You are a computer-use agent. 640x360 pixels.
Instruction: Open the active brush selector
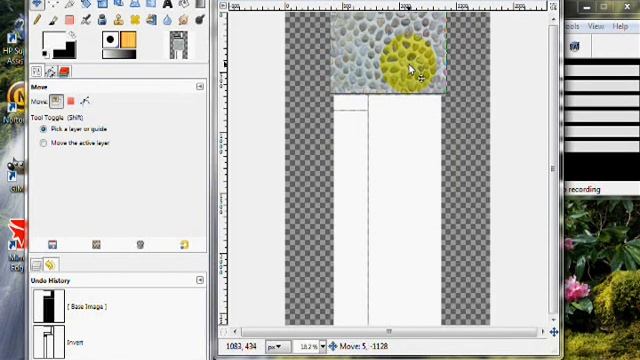point(110,40)
